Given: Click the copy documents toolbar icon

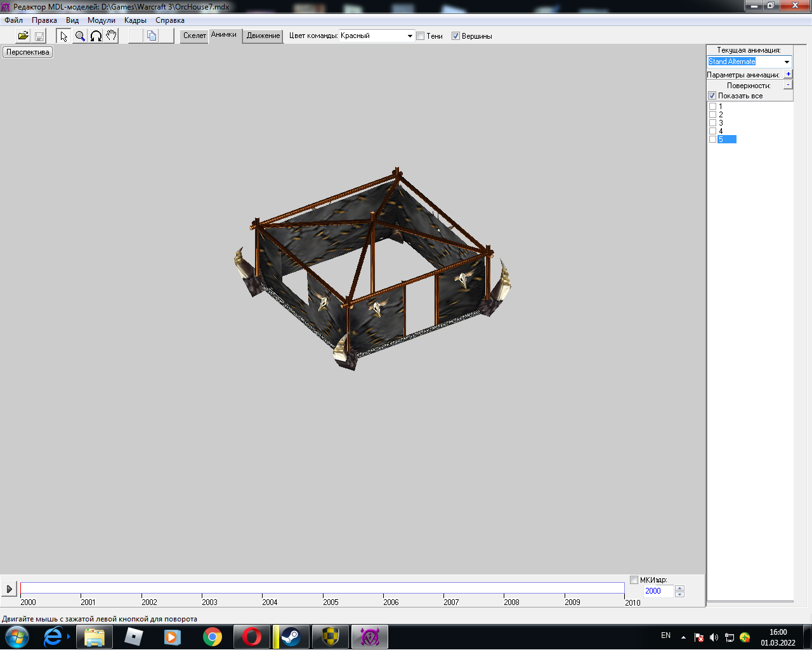Looking at the screenshot, I should (x=152, y=36).
